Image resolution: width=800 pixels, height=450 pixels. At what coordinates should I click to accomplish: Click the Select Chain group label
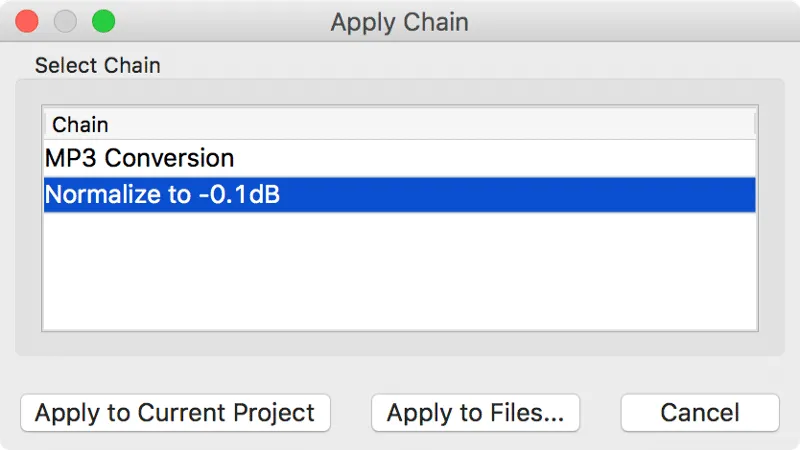(x=97, y=66)
